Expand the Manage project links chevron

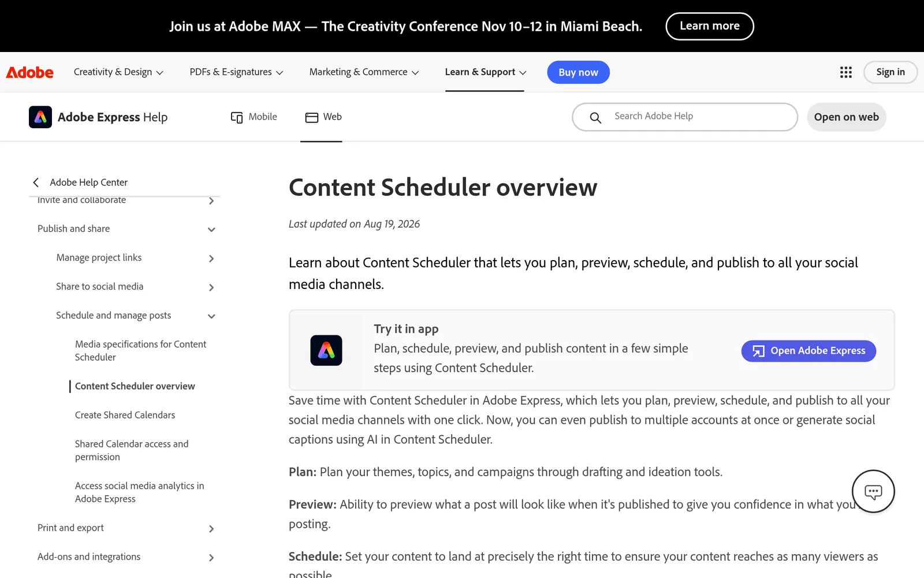pos(211,258)
